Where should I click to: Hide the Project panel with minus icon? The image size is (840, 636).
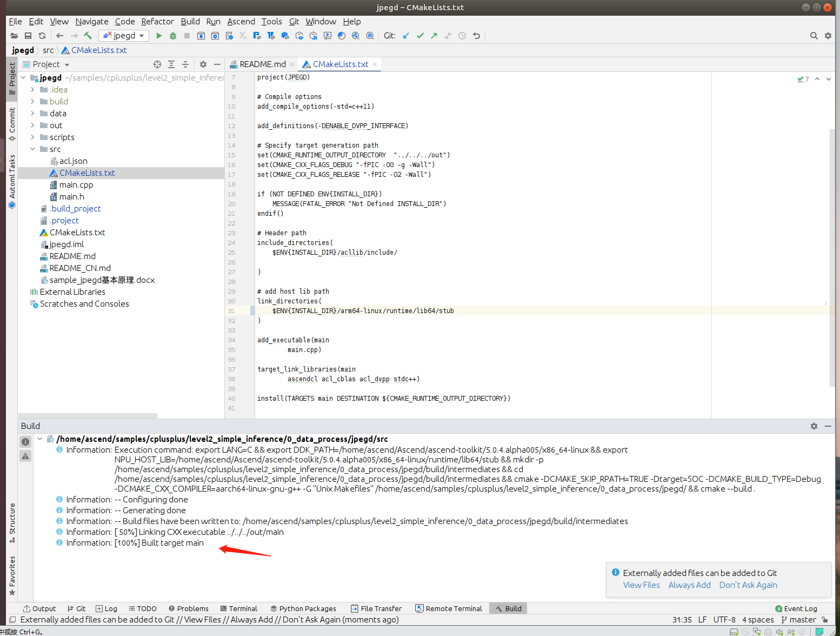(217, 64)
